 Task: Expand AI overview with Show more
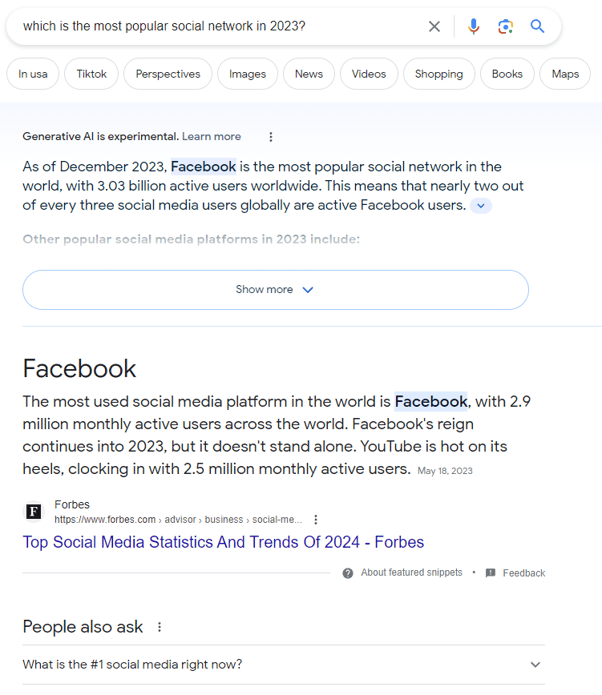(275, 290)
